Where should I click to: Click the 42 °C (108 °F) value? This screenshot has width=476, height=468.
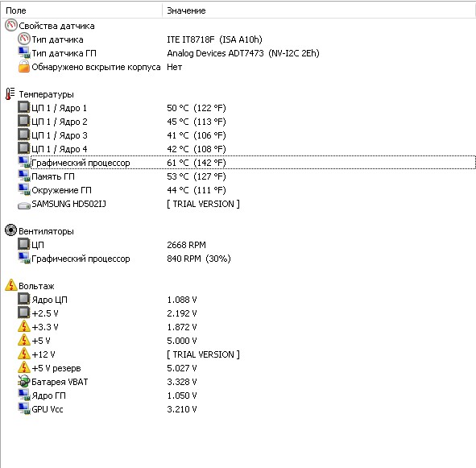pyautogui.click(x=197, y=149)
